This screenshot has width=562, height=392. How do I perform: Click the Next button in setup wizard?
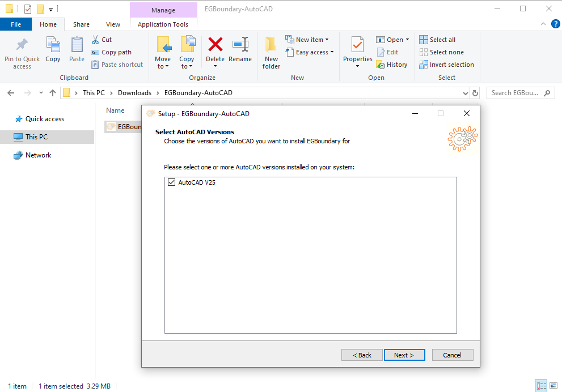pyautogui.click(x=404, y=355)
